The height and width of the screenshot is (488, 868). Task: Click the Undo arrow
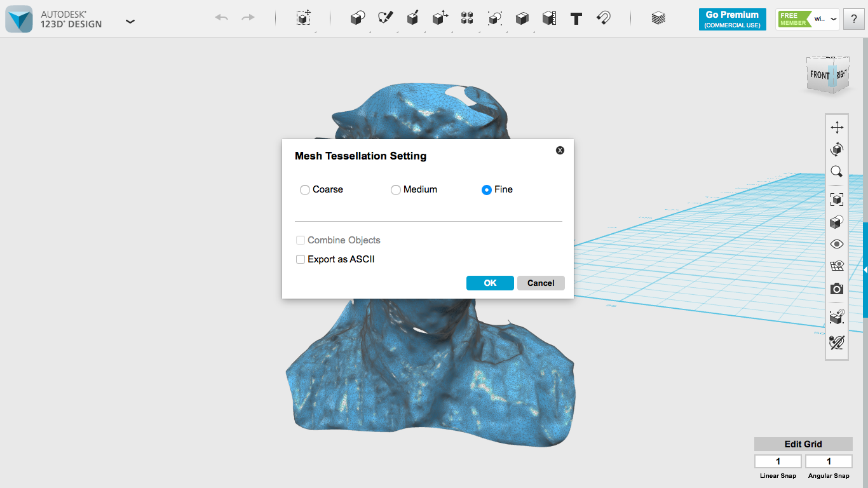pos(221,18)
